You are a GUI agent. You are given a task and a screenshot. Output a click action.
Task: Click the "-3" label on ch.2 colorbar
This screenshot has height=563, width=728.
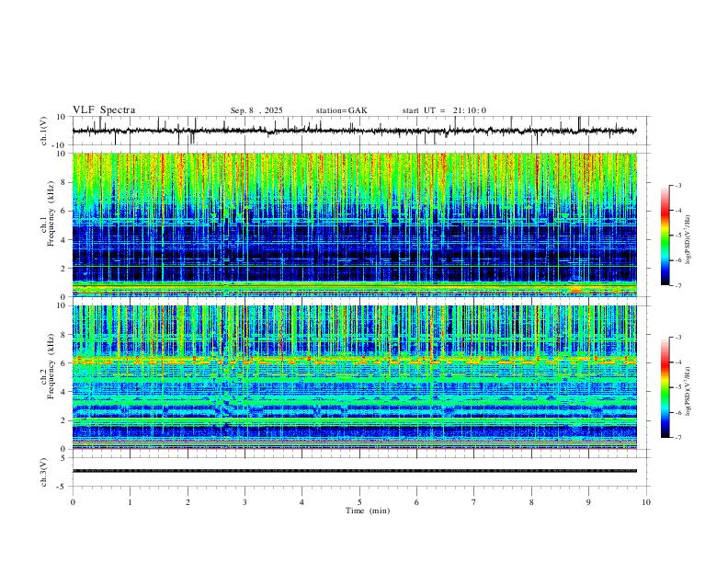(x=678, y=338)
